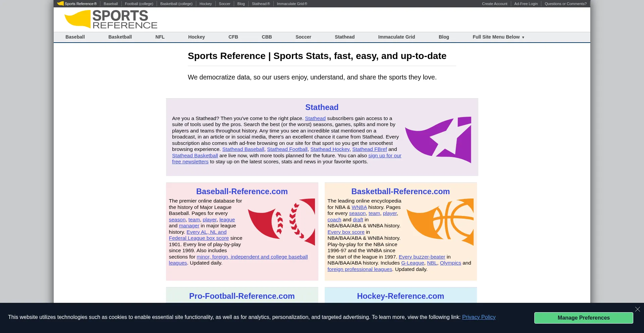Open Pro-Football-Reference.com heading link
This screenshot has width=644, height=333.
click(242, 296)
